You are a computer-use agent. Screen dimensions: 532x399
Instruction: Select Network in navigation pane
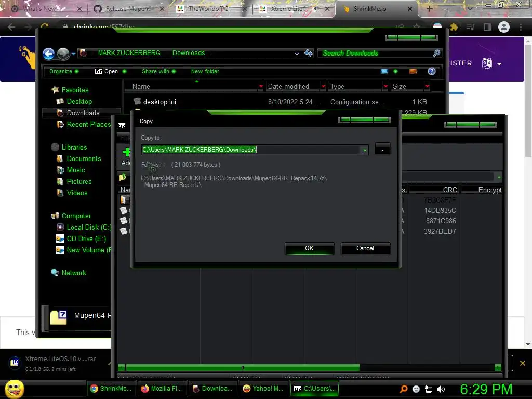(74, 273)
